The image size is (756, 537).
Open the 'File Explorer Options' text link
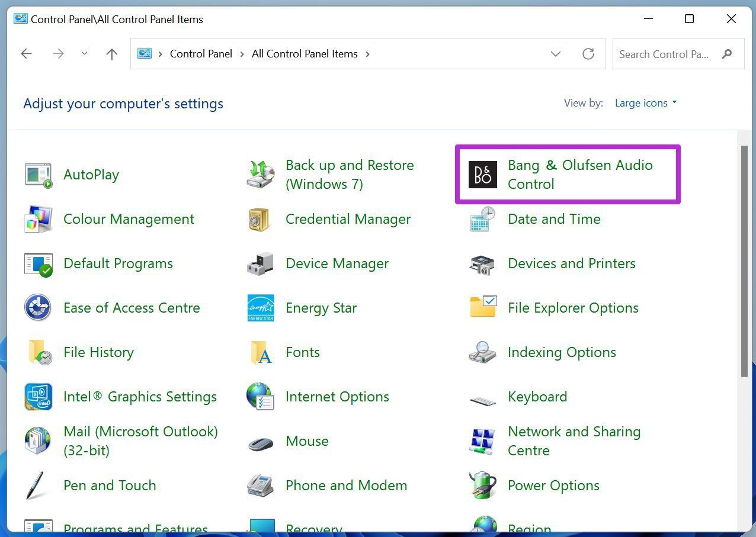click(x=573, y=308)
